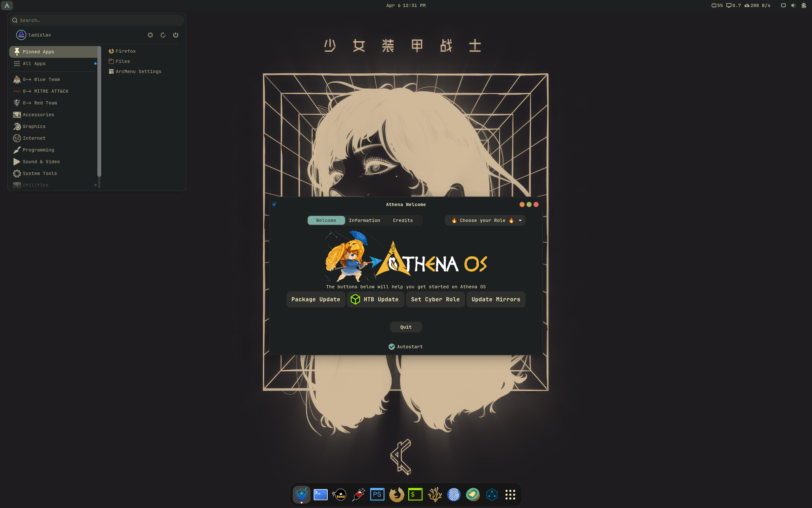
Task: Open the Accessories category
Action: point(53,115)
